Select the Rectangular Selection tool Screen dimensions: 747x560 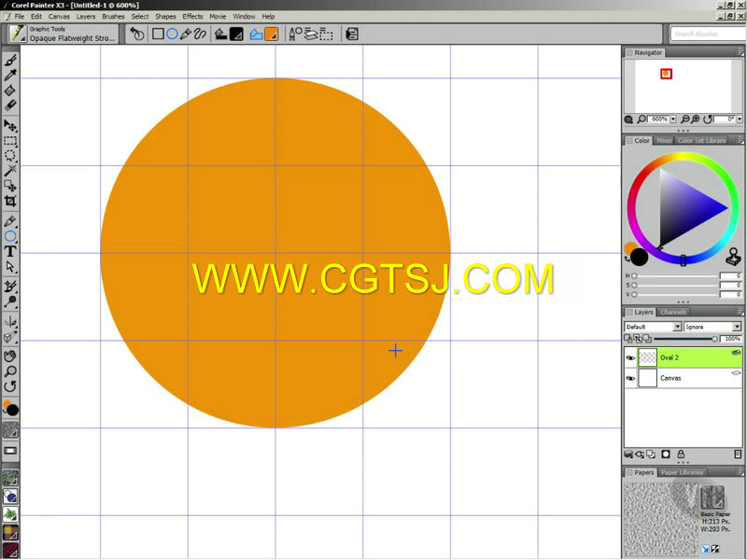10,142
